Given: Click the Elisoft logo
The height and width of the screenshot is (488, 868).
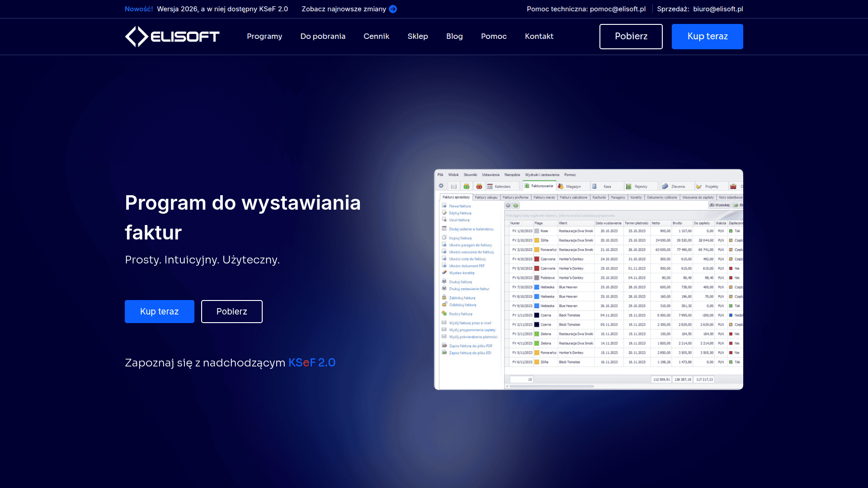Looking at the screenshot, I should 172,37.
